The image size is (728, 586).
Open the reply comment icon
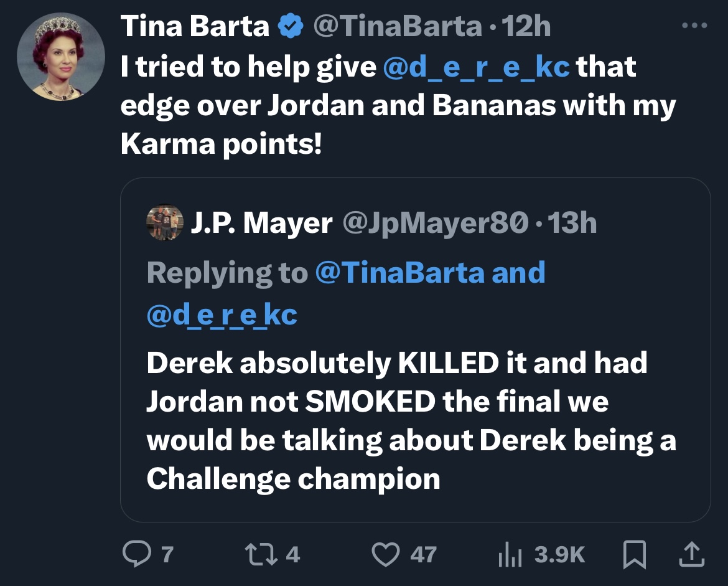(136, 554)
